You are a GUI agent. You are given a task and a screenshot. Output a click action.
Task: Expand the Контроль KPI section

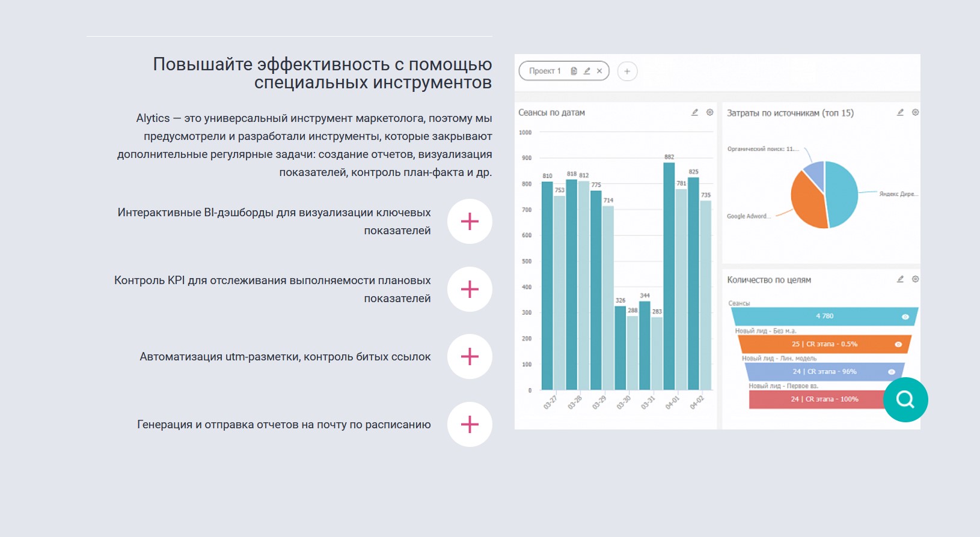click(470, 290)
